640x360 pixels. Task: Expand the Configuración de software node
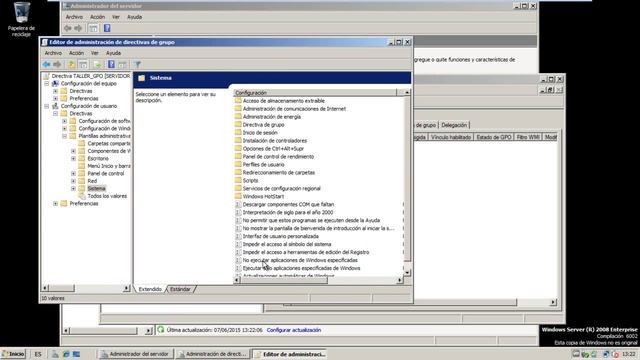[x=64, y=121]
